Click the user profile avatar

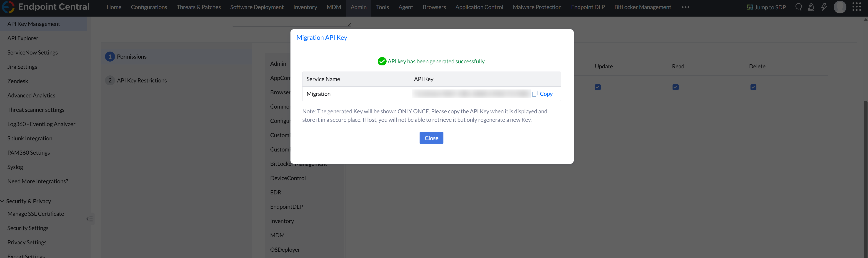pyautogui.click(x=840, y=7)
